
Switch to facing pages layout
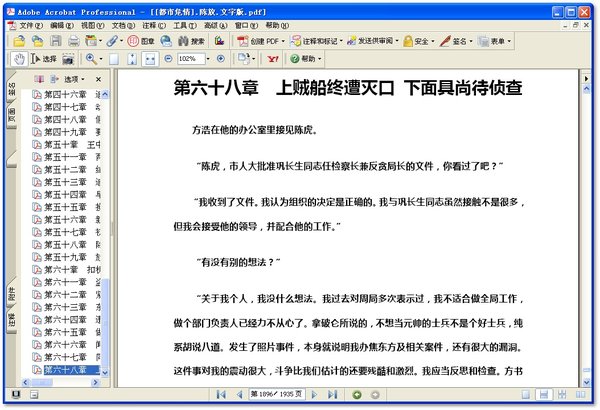(580, 394)
